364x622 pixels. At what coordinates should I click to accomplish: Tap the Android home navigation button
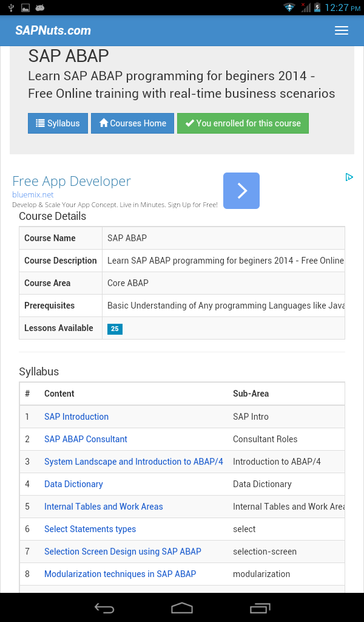182,607
